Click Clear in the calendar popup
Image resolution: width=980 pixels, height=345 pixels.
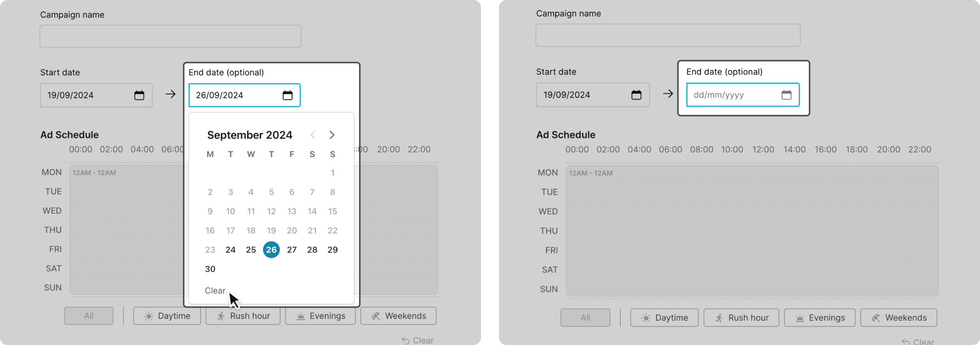[x=215, y=291]
